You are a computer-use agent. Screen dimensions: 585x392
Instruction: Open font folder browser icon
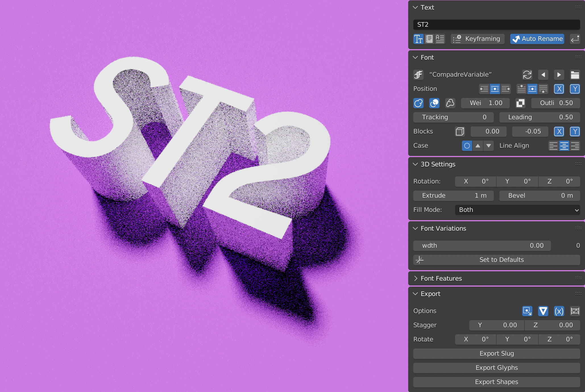click(x=575, y=75)
